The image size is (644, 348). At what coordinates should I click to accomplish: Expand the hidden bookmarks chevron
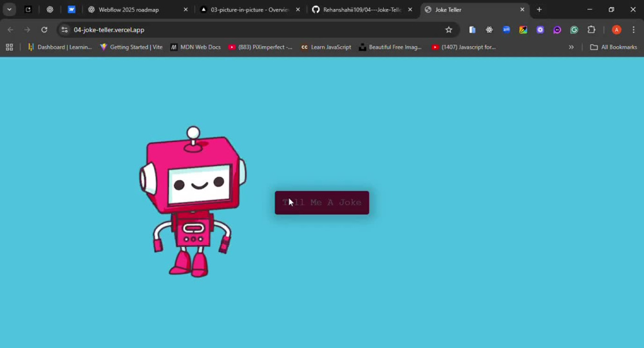[x=571, y=47]
